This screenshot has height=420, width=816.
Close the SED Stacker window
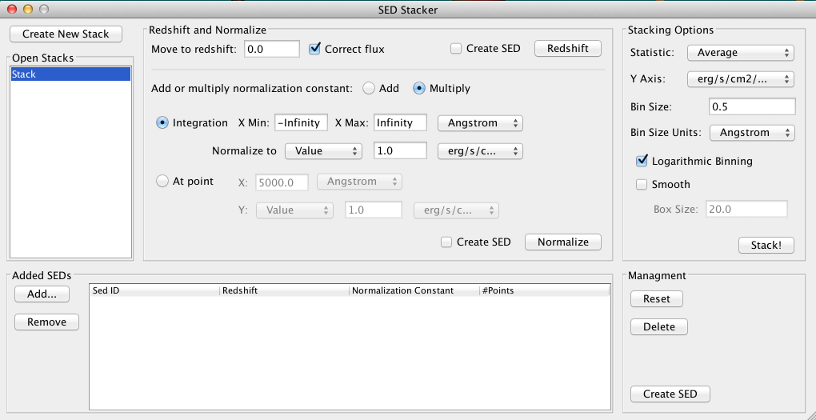point(11,9)
